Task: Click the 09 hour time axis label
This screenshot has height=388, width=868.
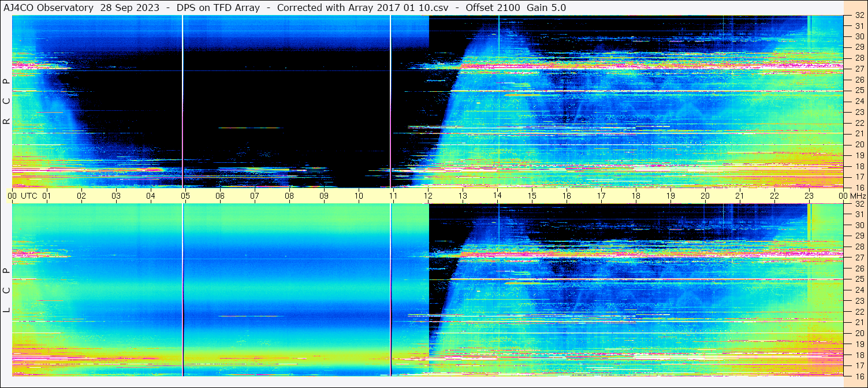Action: pos(324,196)
